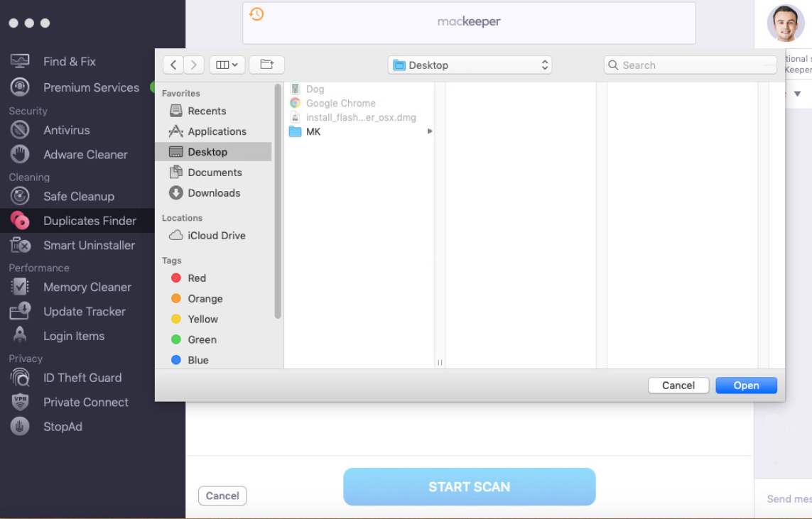Click the support agent avatar photo
This screenshot has width=812, height=519.
coord(786,23)
